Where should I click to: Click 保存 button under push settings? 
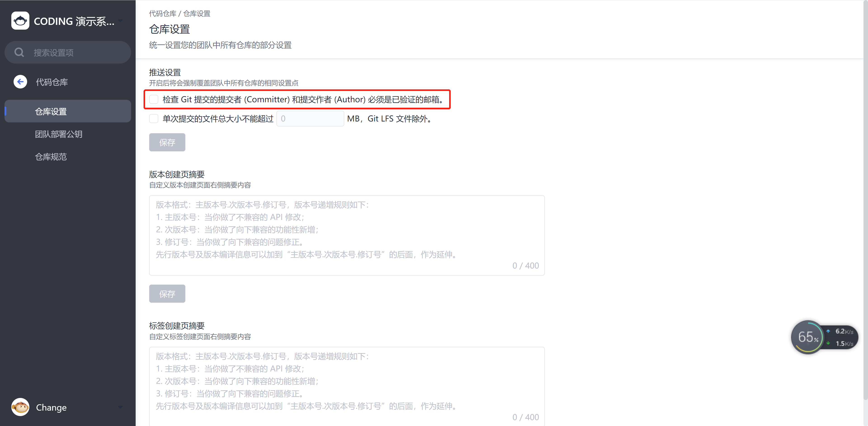(167, 142)
